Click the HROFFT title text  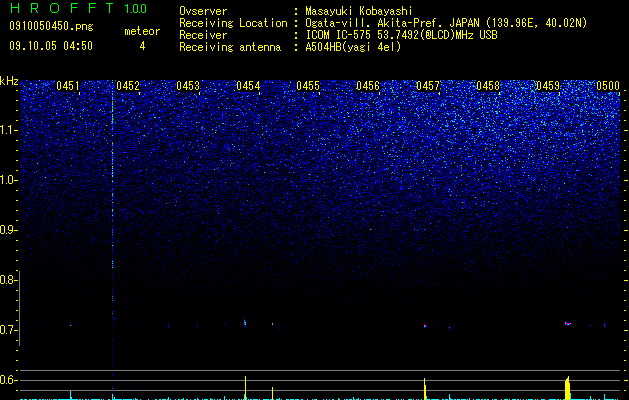coord(62,8)
